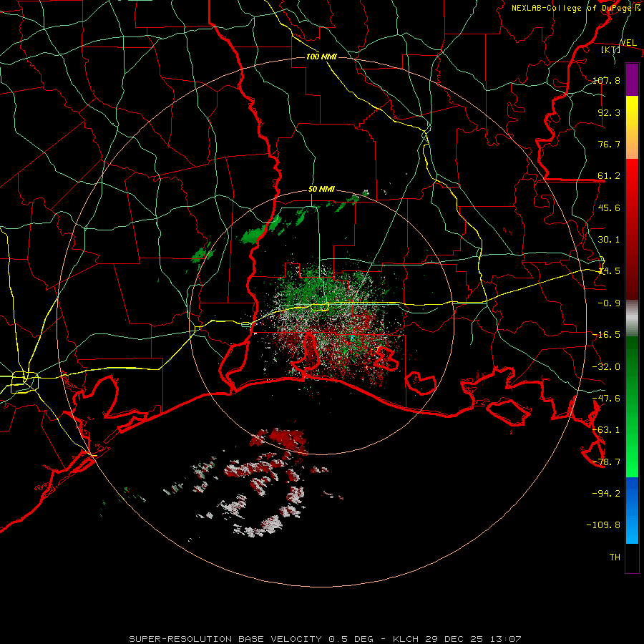The image size is (644, 644).
Task: Select the 30.1 velocity scale value
Action: pyautogui.click(x=609, y=240)
